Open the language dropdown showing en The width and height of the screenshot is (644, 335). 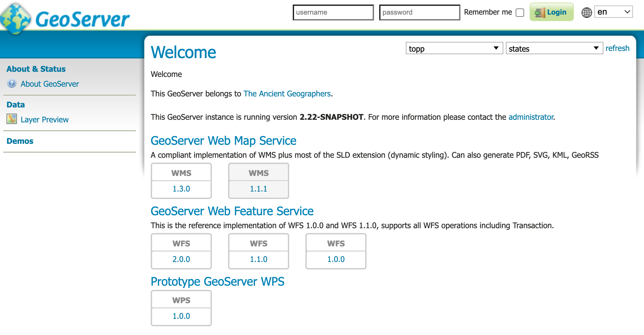tap(613, 12)
